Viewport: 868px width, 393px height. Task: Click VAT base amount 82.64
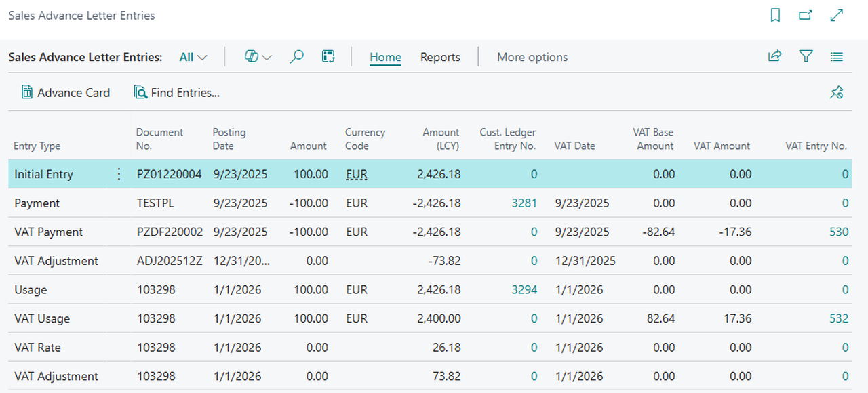coord(661,318)
